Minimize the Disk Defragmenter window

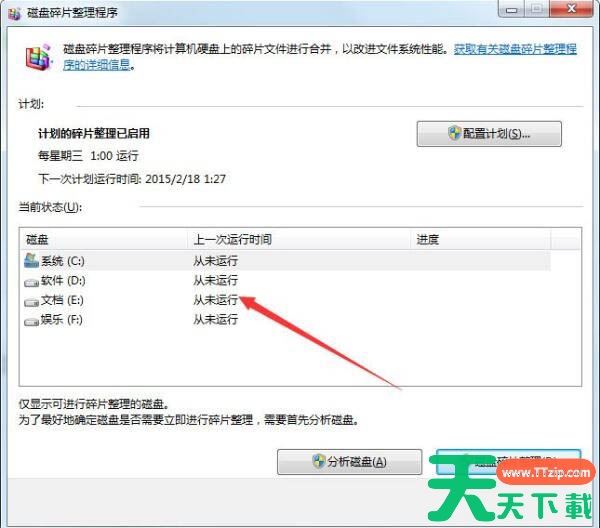pos(511,9)
